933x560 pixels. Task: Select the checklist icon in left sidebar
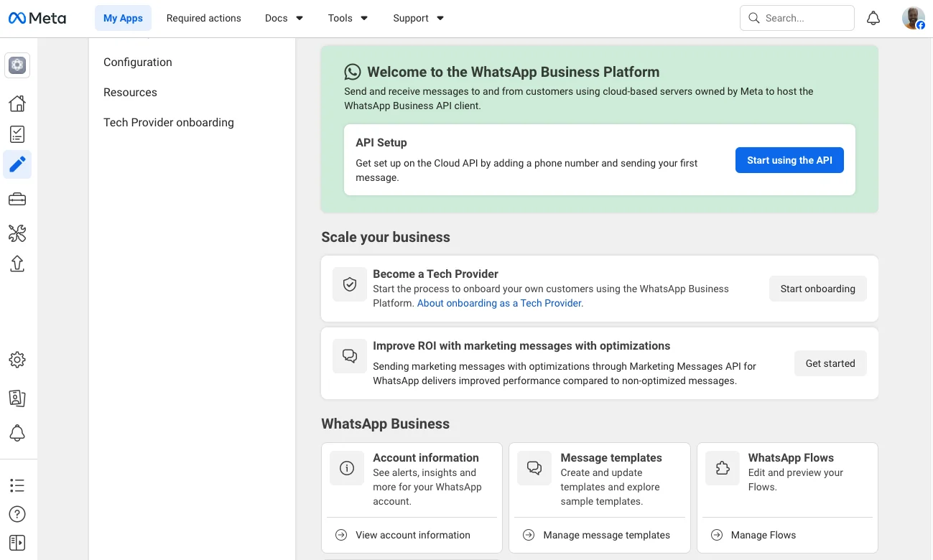tap(17, 134)
